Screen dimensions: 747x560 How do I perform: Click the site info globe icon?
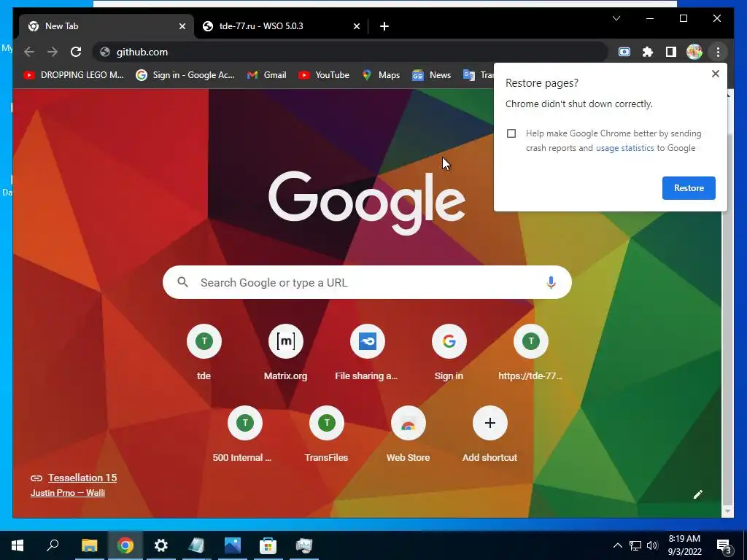105,52
